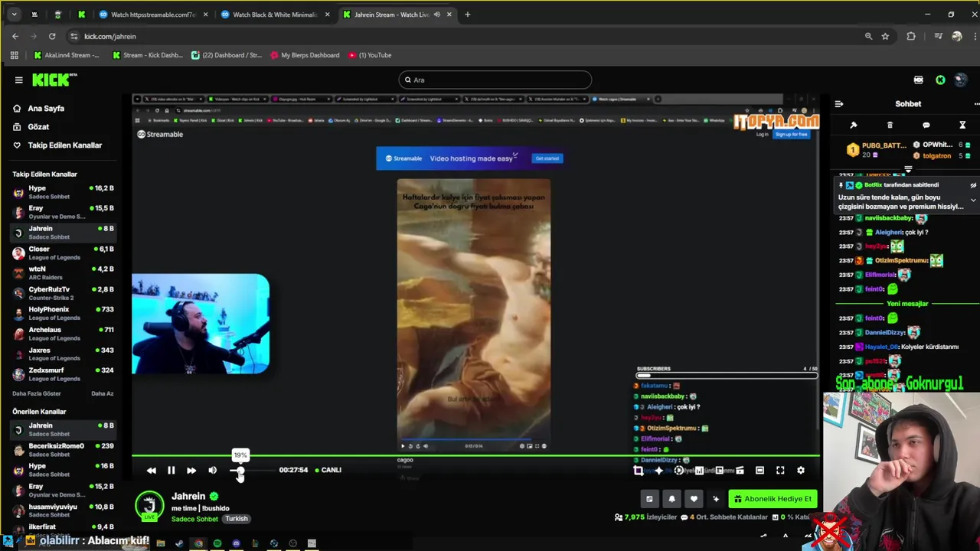Open My Blerps Dashboard bookmark
Image resolution: width=980 pixels, height=551 pixels.
click(305, 55)
